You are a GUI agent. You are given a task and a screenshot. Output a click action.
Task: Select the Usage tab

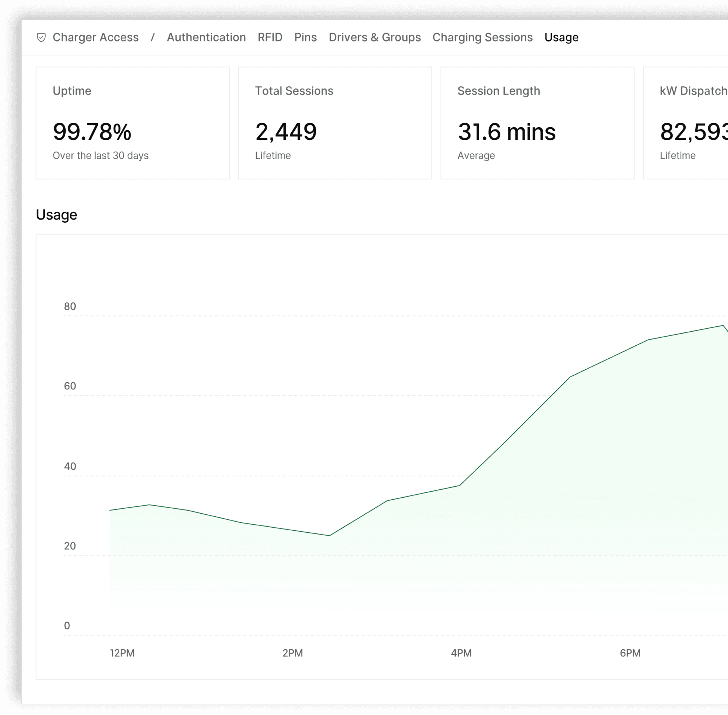[561, 37]
